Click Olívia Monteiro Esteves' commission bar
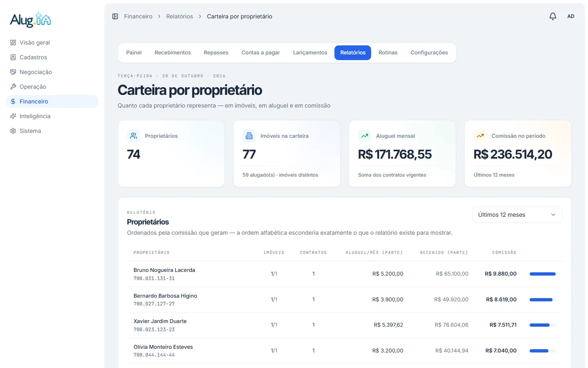The image size is (588, 368). tap(543, 351)
